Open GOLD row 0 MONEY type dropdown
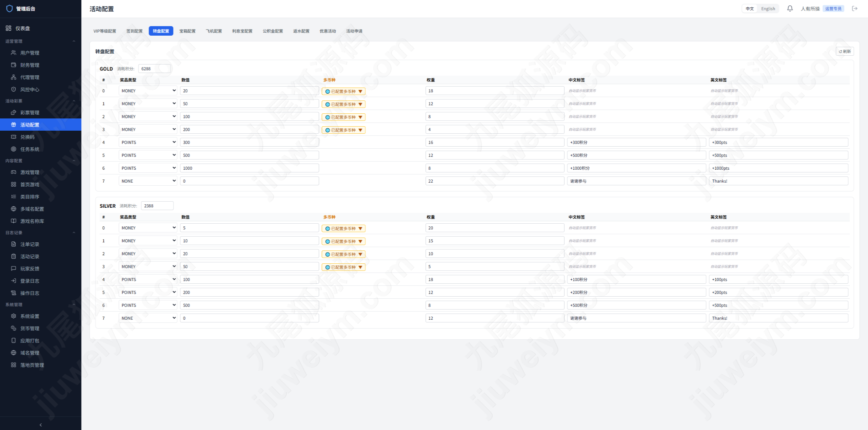This screenshot has height=430, width=868. (148, 91)
